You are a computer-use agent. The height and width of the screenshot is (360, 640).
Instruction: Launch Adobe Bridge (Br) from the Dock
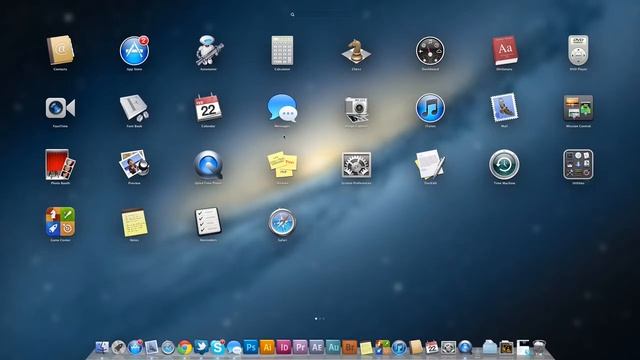coord(350,347)
